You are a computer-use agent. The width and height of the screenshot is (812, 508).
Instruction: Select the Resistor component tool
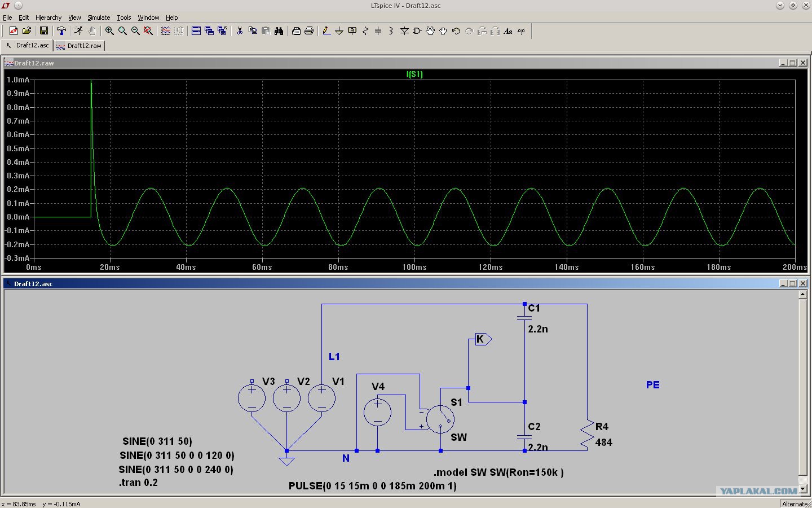click(365, 31)
